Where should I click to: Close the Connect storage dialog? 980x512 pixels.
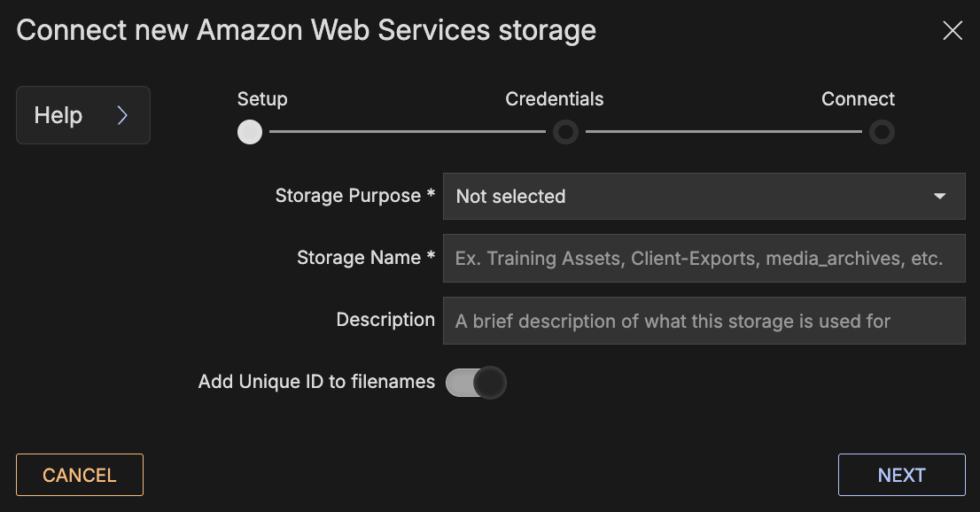pos(953,31)
